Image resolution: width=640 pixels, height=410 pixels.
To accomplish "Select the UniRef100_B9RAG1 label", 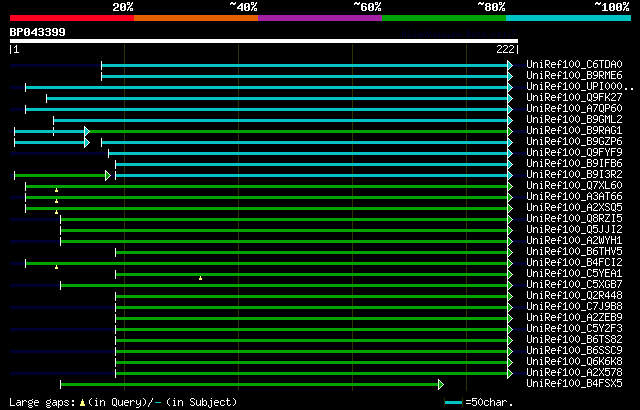I will coord(574,131).
